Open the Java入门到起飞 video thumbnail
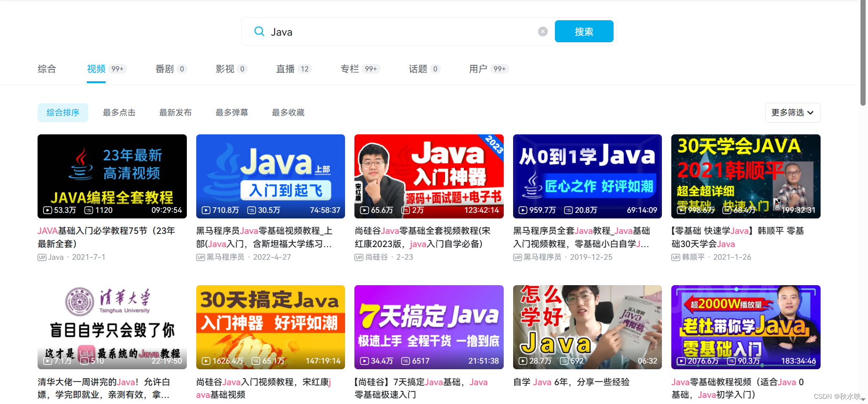Viewport: 868px width, 404px height. pyautogui.click(x=270, y=176)
